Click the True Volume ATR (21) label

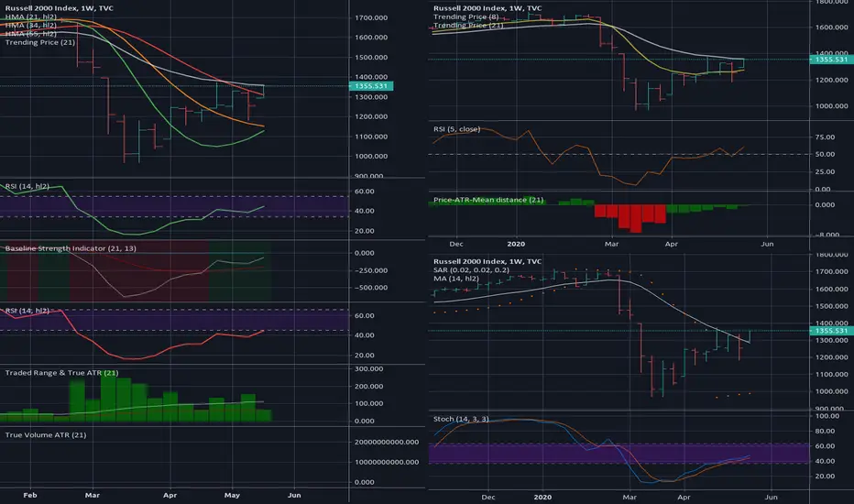coord(46,434)
